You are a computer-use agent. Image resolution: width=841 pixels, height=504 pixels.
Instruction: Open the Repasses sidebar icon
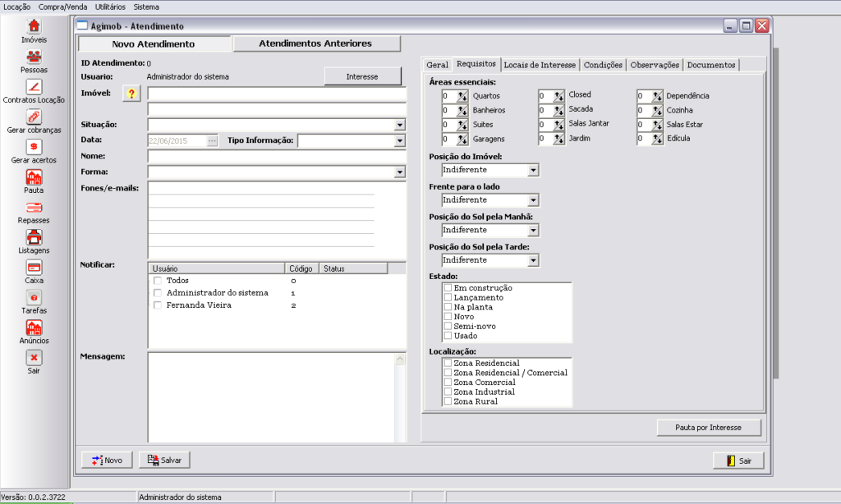[x=34, y=207]
